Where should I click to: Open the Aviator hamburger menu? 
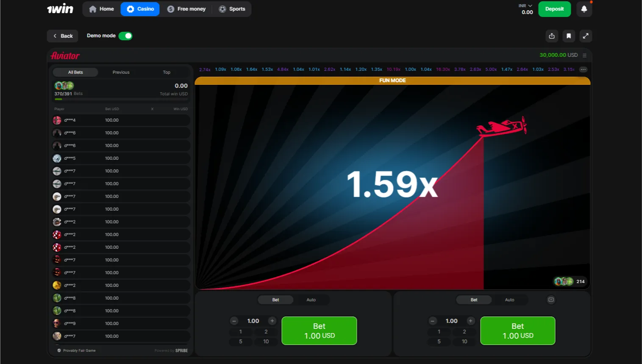584,56
